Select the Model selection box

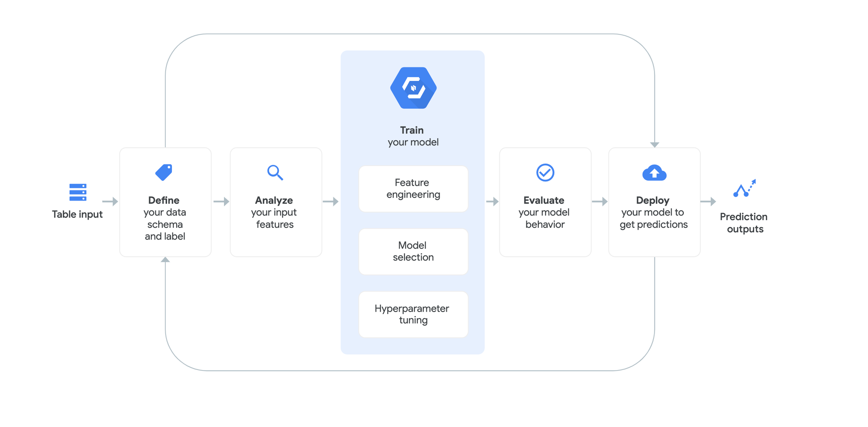pos(414,252)
